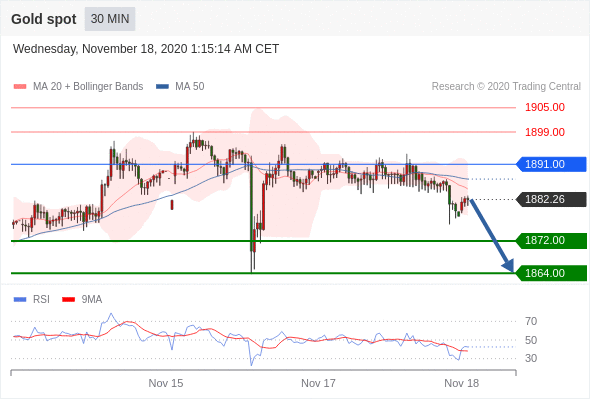Click the 1891.00 pivot price label
590x400 pixels.
(x=551, y=164)
